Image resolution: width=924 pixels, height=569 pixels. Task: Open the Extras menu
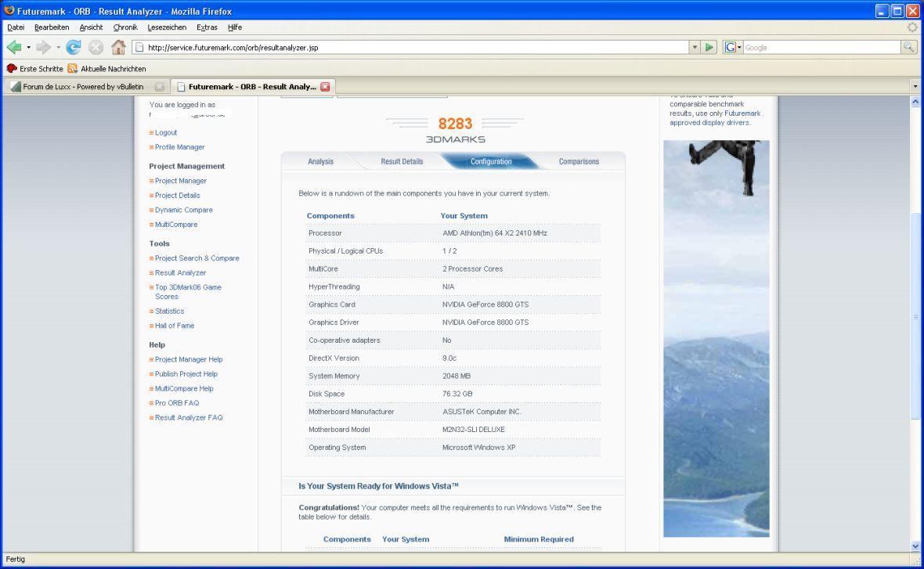207,27
